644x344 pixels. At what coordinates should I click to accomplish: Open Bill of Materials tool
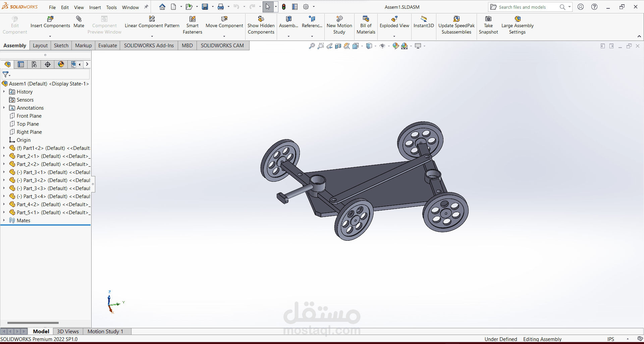click(x=366, y=25)
